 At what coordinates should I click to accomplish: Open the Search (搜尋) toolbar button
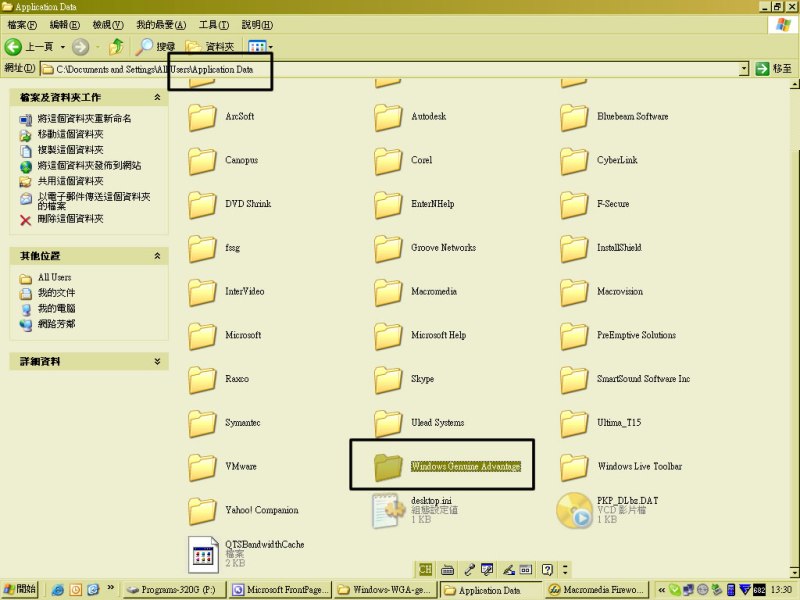156,47
